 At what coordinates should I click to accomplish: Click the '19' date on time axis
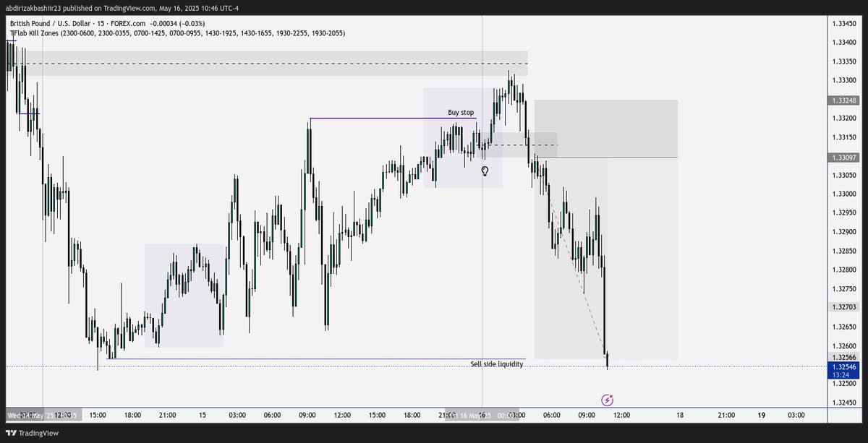(x=761, y=415)
